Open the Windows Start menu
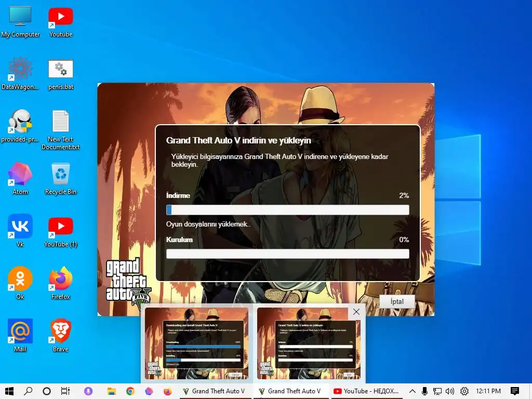Viewport: 532px width, 399px height. coord(9,391)
